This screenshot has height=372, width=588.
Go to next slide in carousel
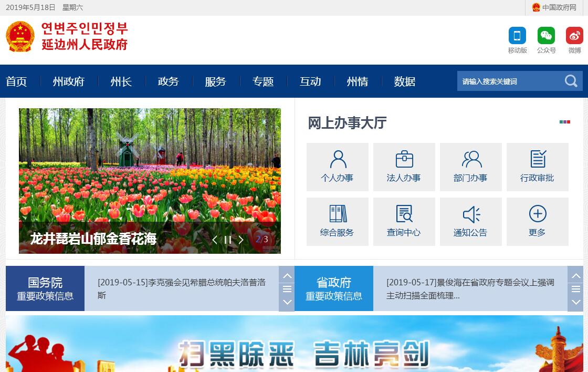coord(241,240)
